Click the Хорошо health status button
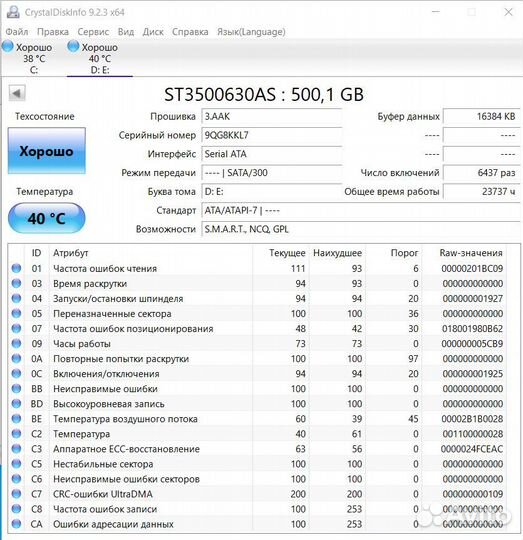 point(46,151)
